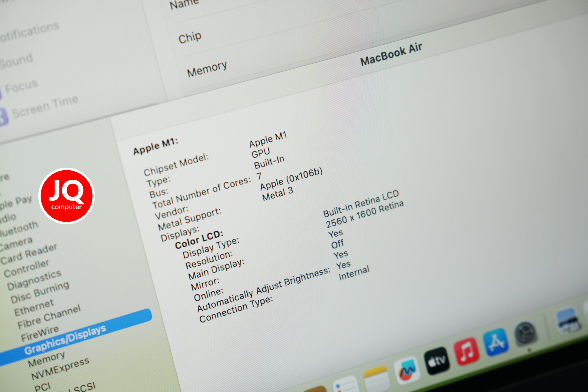Click the 'Vendor:' label

point(172,213)
